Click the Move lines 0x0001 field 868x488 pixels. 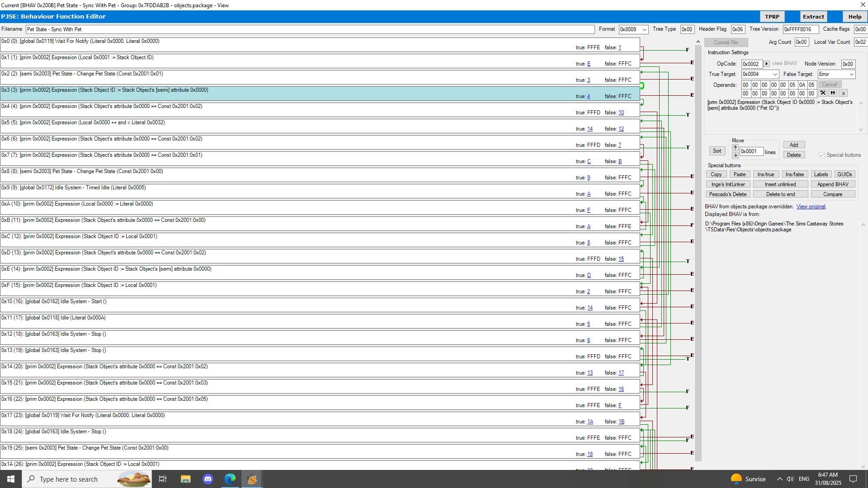coord(752,152)
